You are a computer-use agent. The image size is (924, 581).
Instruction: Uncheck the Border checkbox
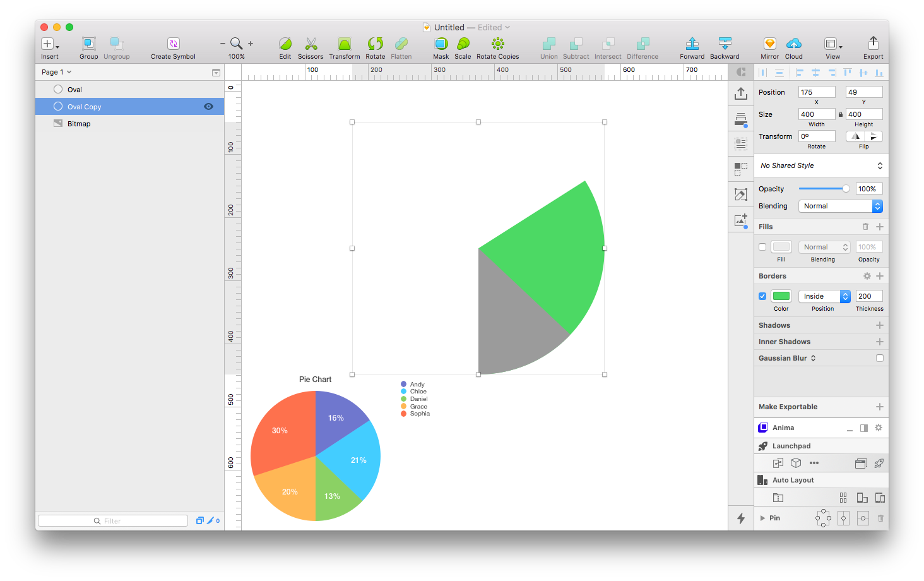point(762,296)
